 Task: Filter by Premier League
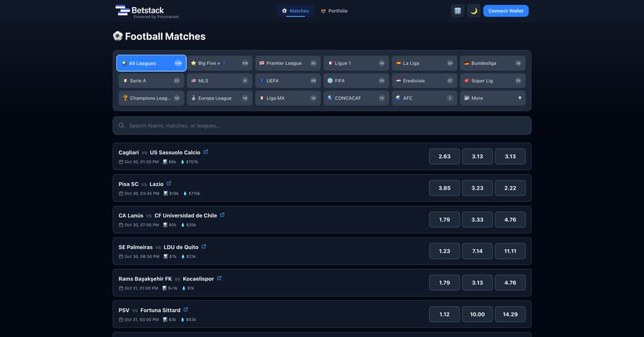287,63
